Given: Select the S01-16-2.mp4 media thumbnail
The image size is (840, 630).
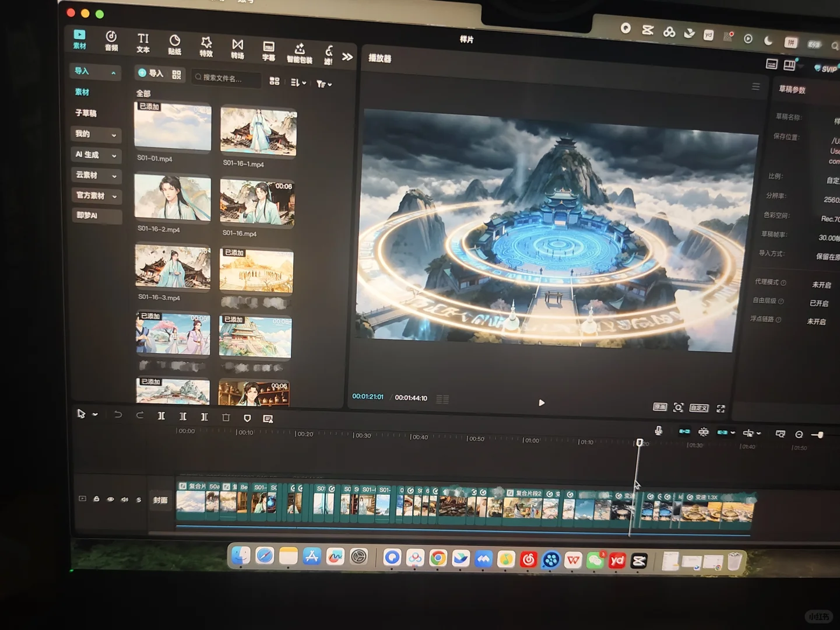Looking at the screenshot, I should pyautogui.click(x=173, y=198).
